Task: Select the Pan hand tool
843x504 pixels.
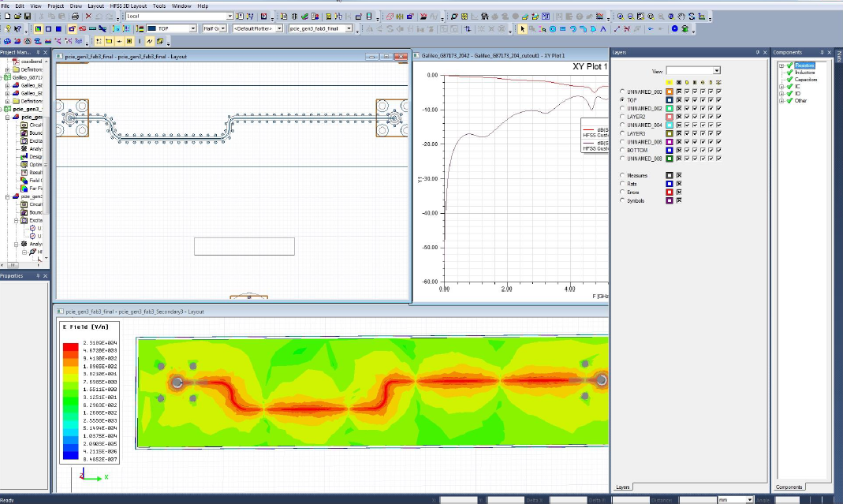Action: (x=681, y=17)
